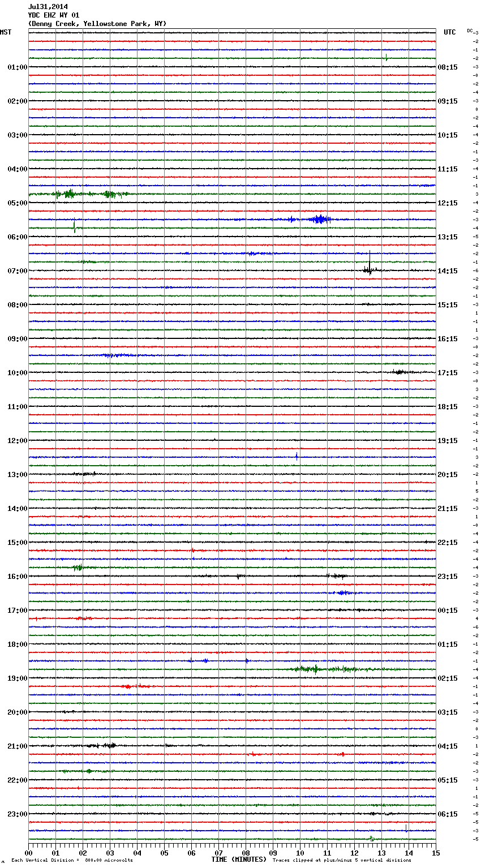This screenshot has height=868, width=481.
Task: Click the DC column header
Action: pyautogui.click(x=470, y=31)
